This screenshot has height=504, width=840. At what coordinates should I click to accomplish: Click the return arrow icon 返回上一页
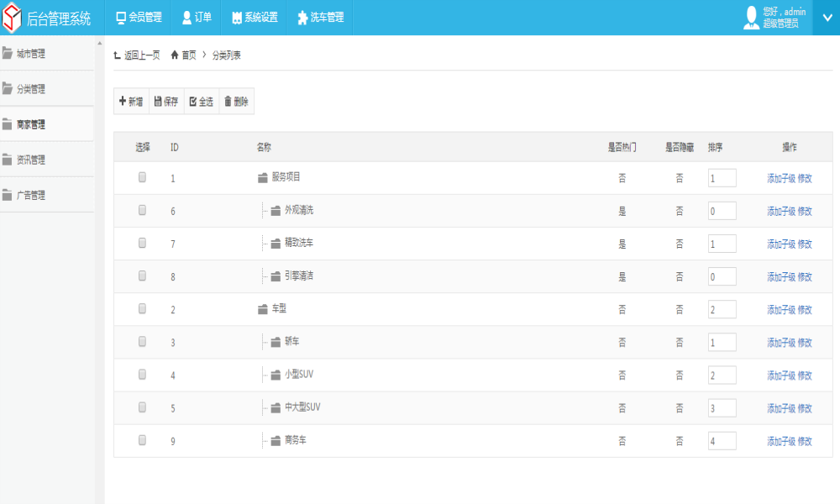118,55
